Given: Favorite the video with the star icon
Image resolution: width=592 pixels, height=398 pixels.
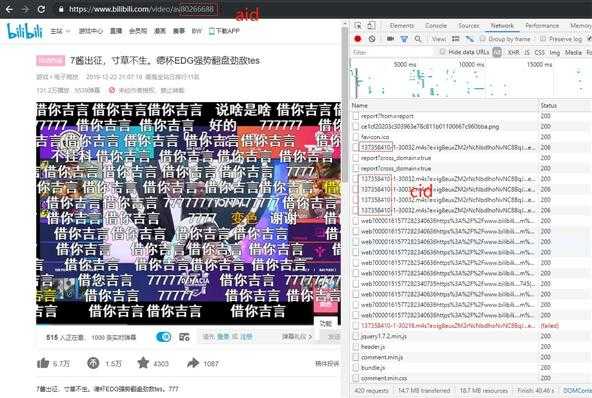Looking at the screenshot, I should point(143,363).
